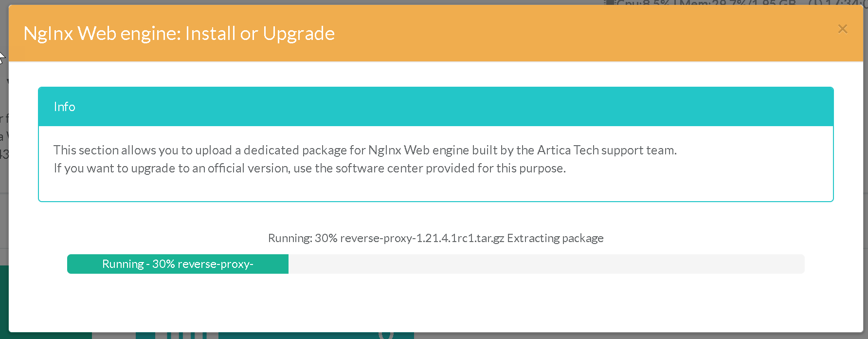
Task: Click the empty orange dialog header area
Action: click(x=584, y=34)
